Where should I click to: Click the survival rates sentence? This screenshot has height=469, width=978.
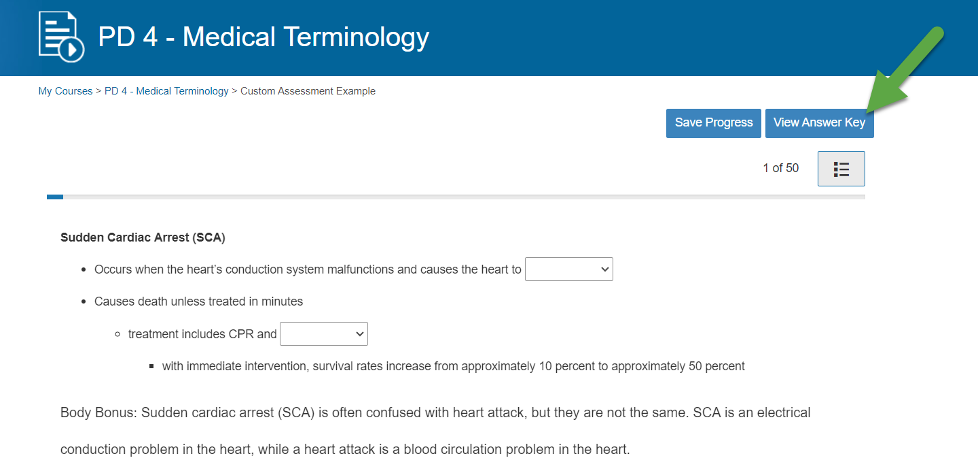(453, 366)
